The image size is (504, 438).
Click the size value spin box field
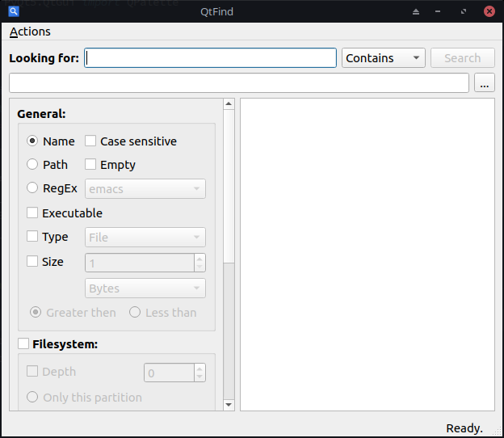pos(140,263)
